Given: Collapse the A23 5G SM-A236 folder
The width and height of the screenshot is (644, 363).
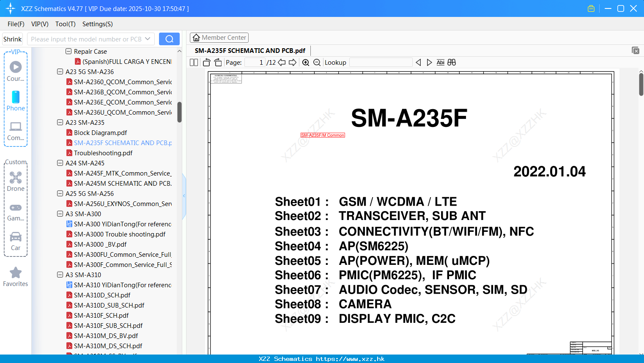Looking at the screenshot, I should point(60,71).
